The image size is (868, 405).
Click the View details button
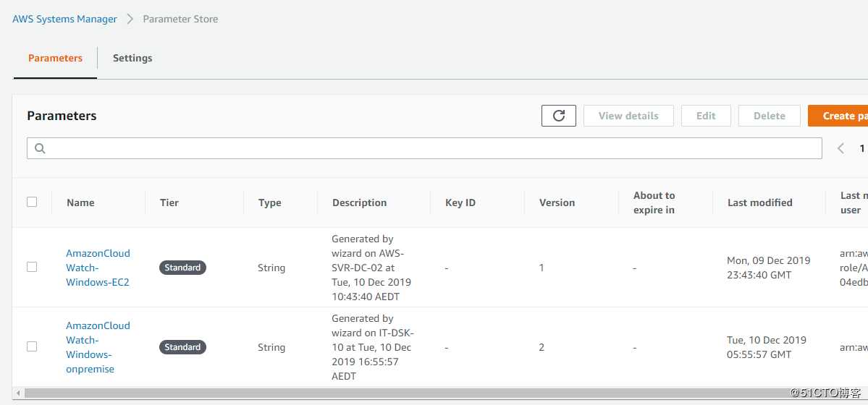pos(628,116)
